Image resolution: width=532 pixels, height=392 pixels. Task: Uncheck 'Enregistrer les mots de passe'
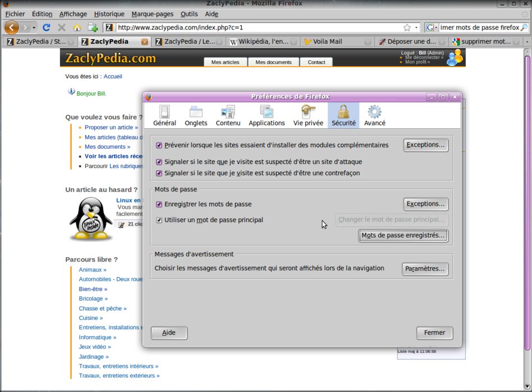pos(159,204)
